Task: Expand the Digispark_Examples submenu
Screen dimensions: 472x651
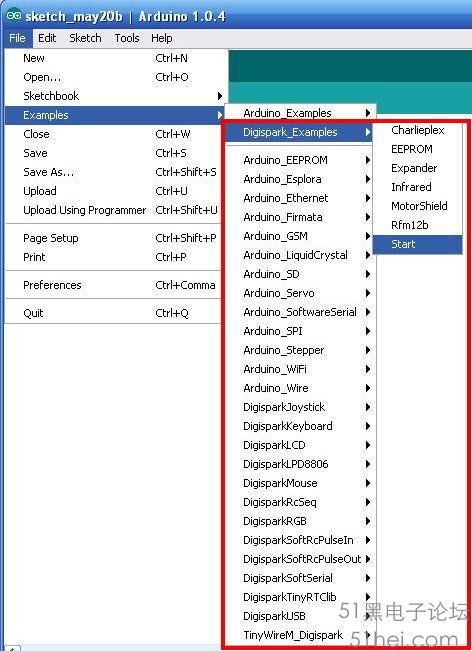Action: [299, 132]
